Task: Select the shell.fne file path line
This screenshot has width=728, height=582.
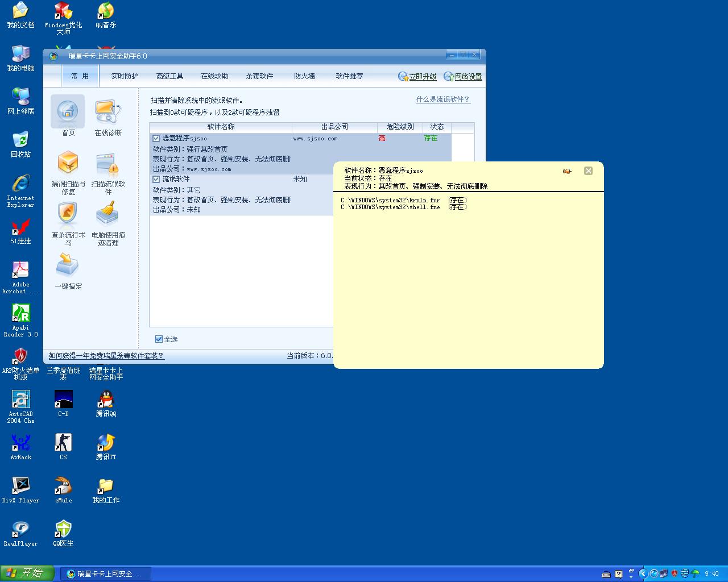Action: [x=404, y=207]
